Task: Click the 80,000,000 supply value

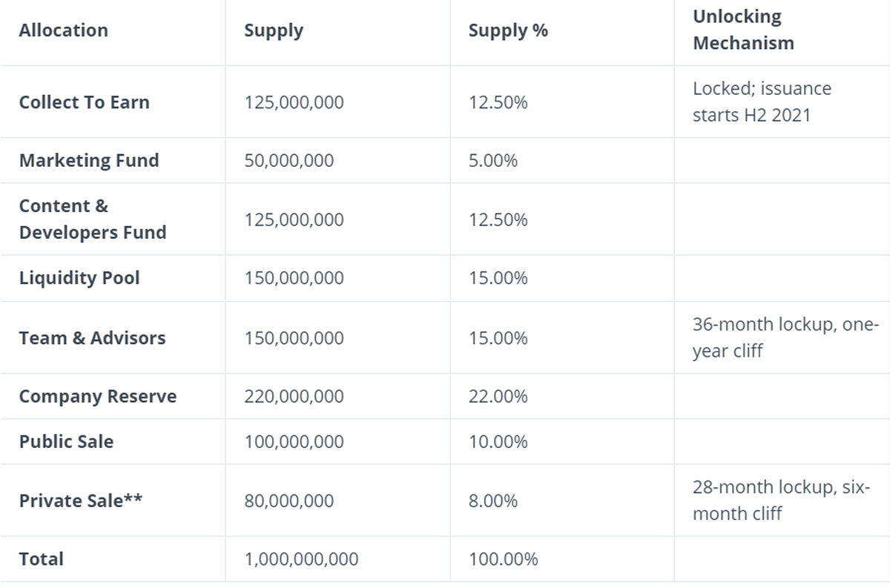Action: coord(289,501)
